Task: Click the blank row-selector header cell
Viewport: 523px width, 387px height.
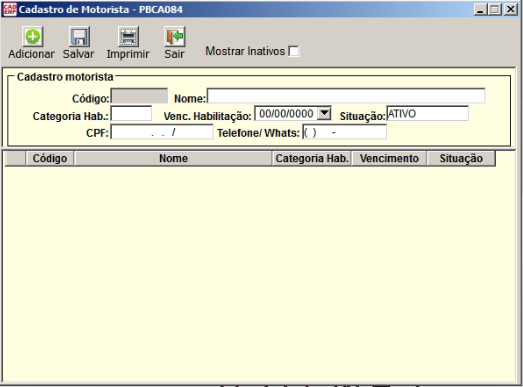Action: (15, 158)
